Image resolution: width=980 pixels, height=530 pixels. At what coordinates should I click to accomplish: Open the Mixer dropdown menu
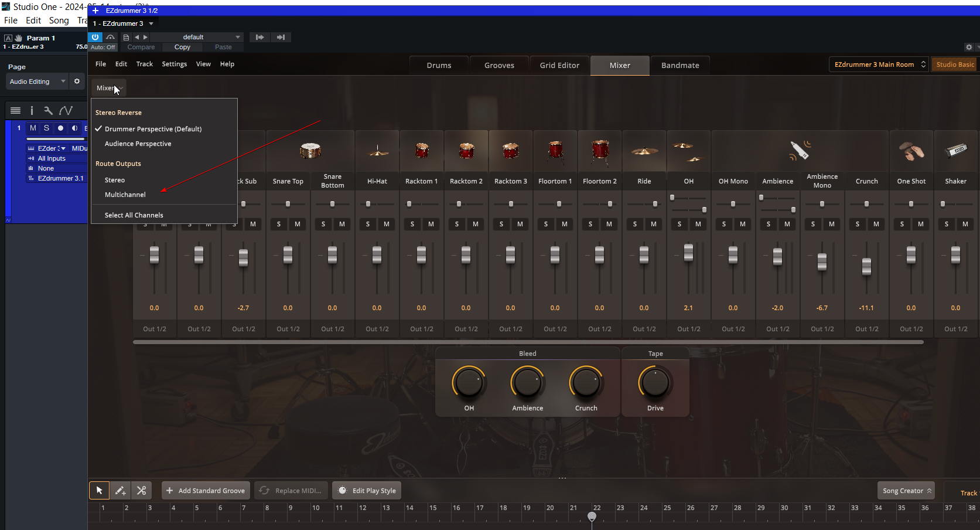pos(109,88)
